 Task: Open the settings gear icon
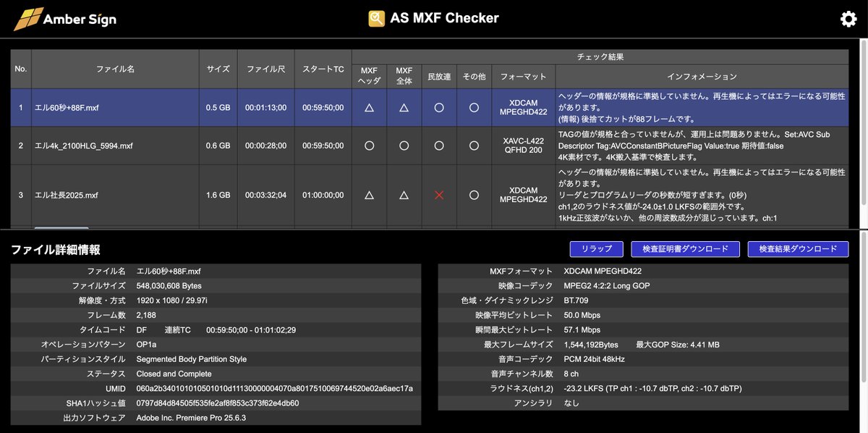[848, 18]
